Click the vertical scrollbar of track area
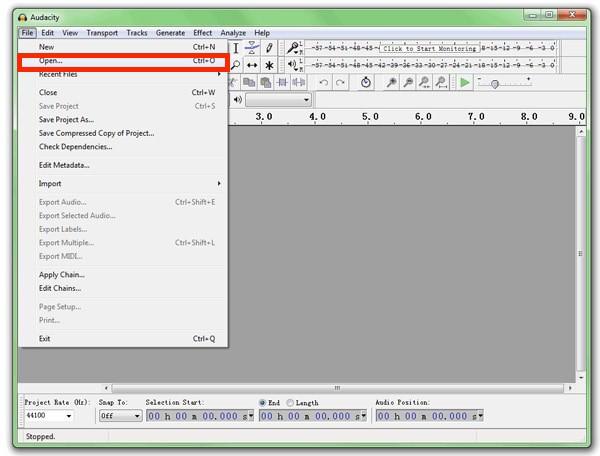Image resolution: width=600 pixels, height=456 pixels. (x=581, y=254)
